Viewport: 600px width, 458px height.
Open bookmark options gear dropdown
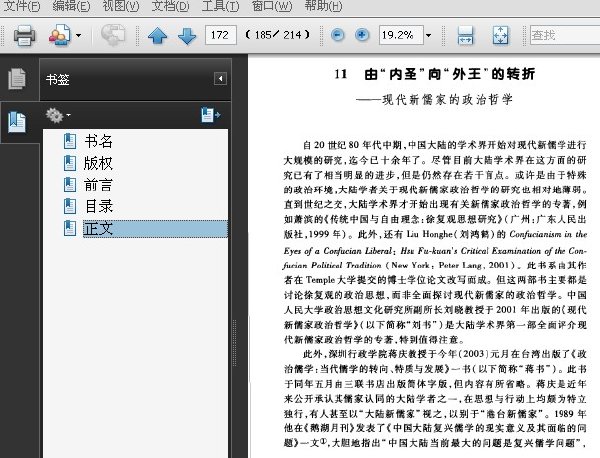58,115
